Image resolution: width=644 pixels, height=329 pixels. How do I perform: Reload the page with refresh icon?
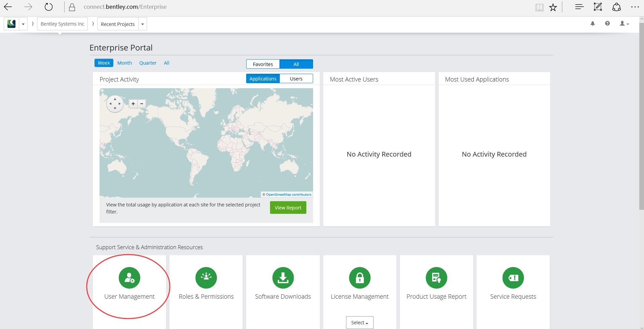coord(49,7)
